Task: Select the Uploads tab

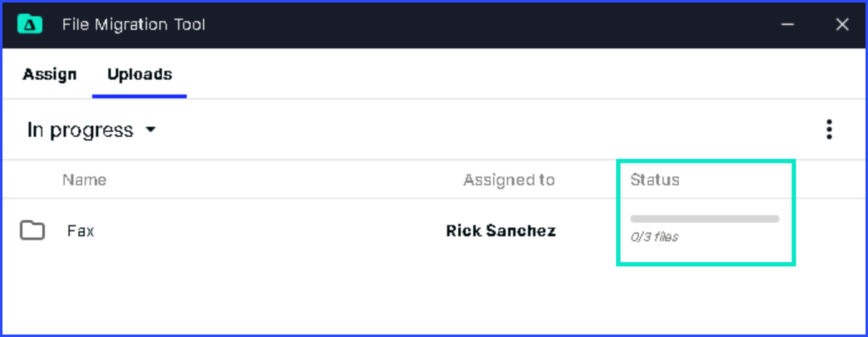Action: point(139,75)
